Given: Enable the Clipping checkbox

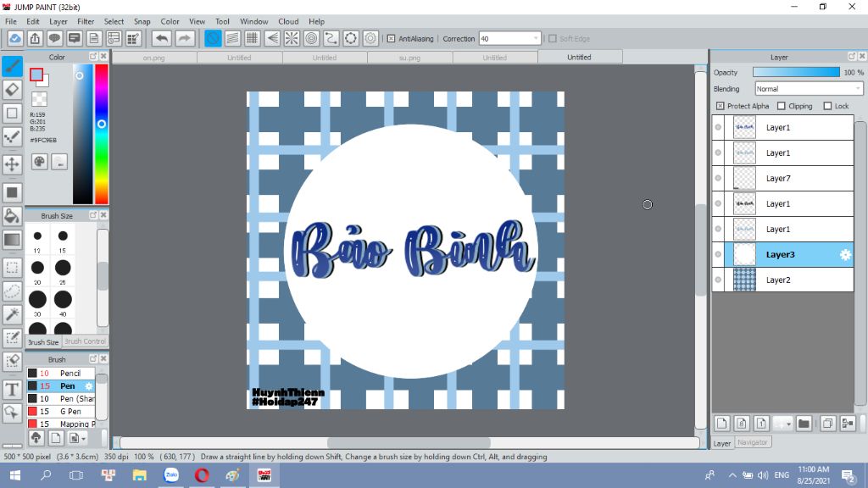Looking at the screenshot, I should pyautogui.click(x=781, y=106).
